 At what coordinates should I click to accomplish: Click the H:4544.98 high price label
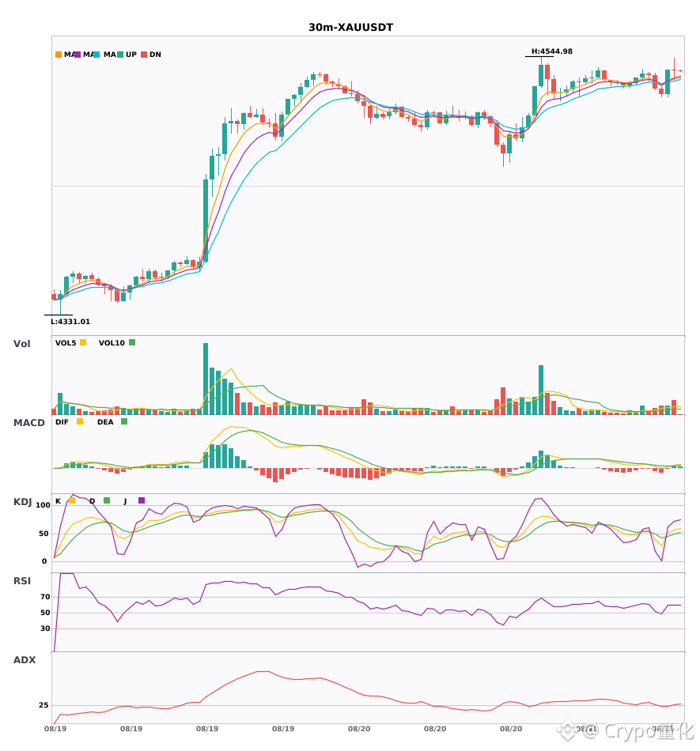point(552,51)
